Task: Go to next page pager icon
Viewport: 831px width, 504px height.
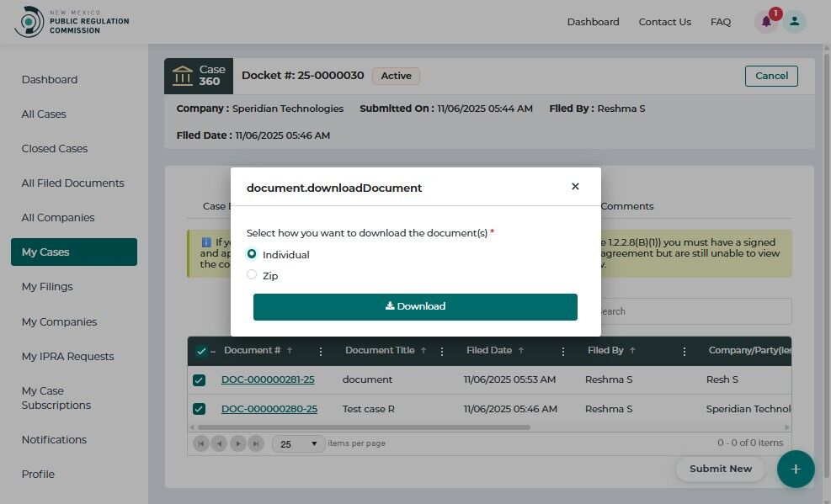Action: [238, 443]
